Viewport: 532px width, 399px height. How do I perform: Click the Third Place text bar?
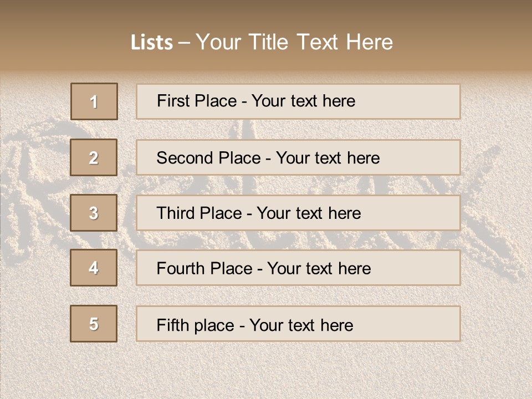coord(298,213)
